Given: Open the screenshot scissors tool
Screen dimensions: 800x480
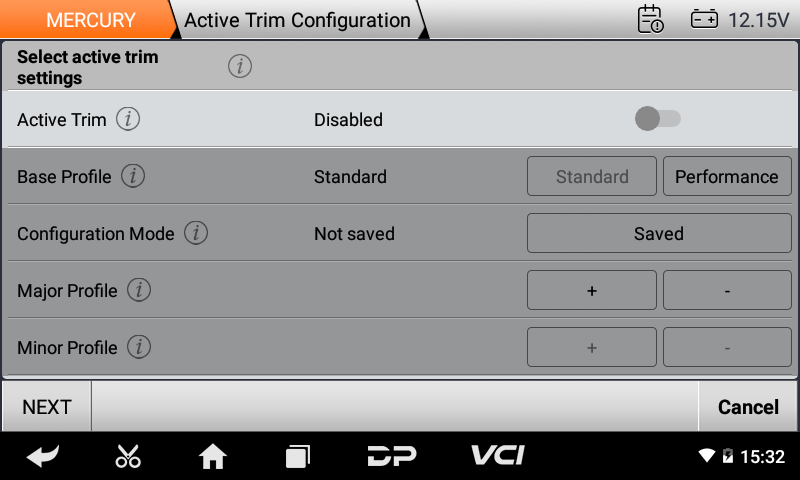Looking at the screenshot, I should click(x=128, y=457).
